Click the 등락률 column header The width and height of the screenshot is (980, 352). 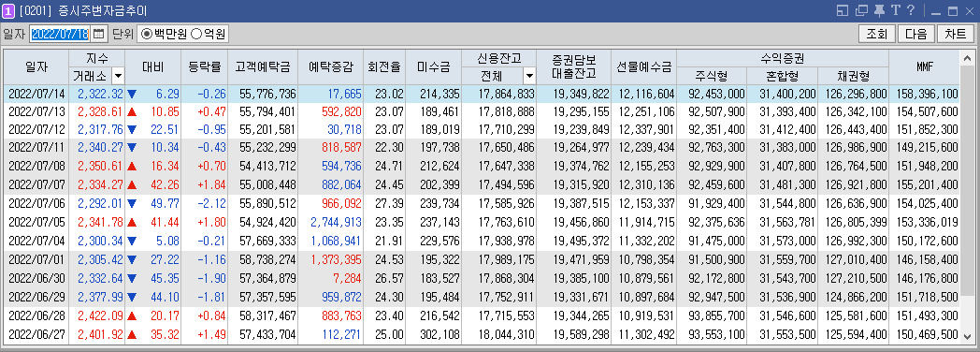point(205,67)
